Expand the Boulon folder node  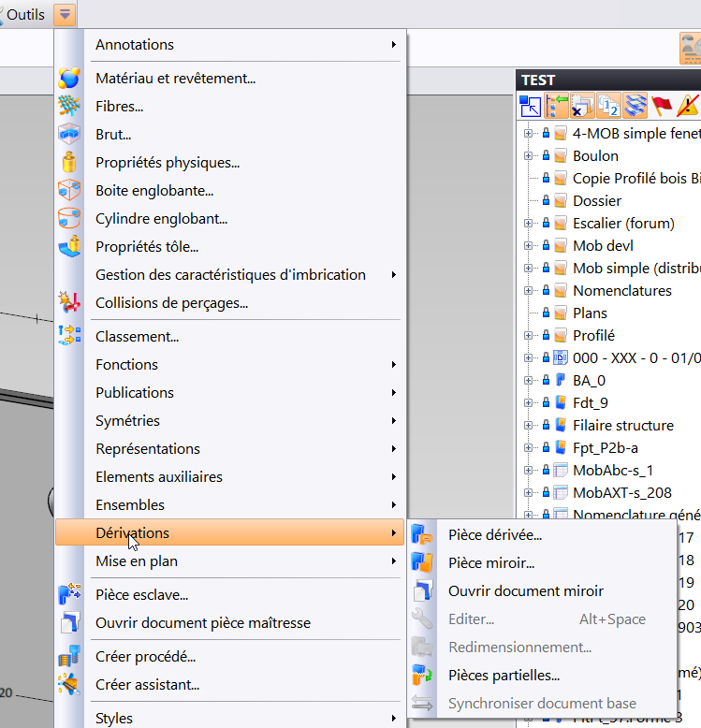[528, 156]
